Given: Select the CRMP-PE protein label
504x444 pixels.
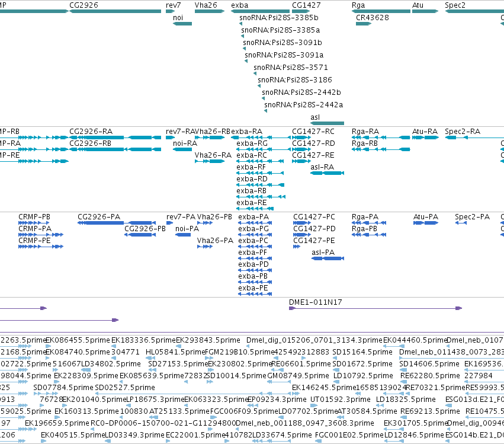Looking at the screenshot, I should click(34, 241).
